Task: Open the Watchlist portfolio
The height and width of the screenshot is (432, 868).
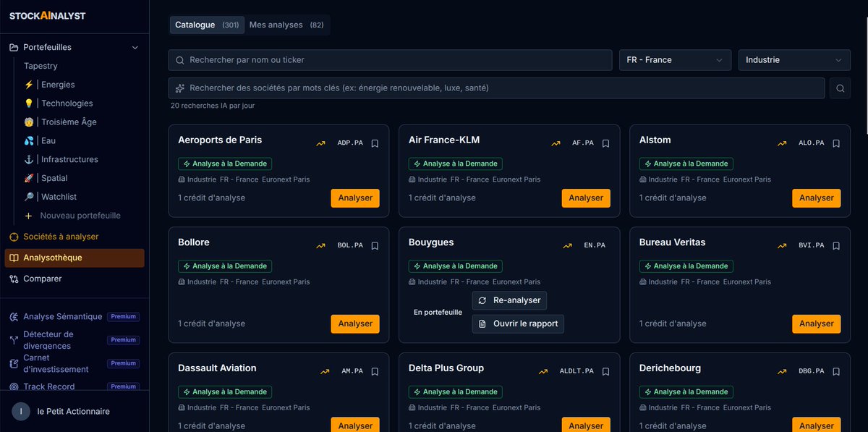Action: pyautogui.click(x=50, y=197)
